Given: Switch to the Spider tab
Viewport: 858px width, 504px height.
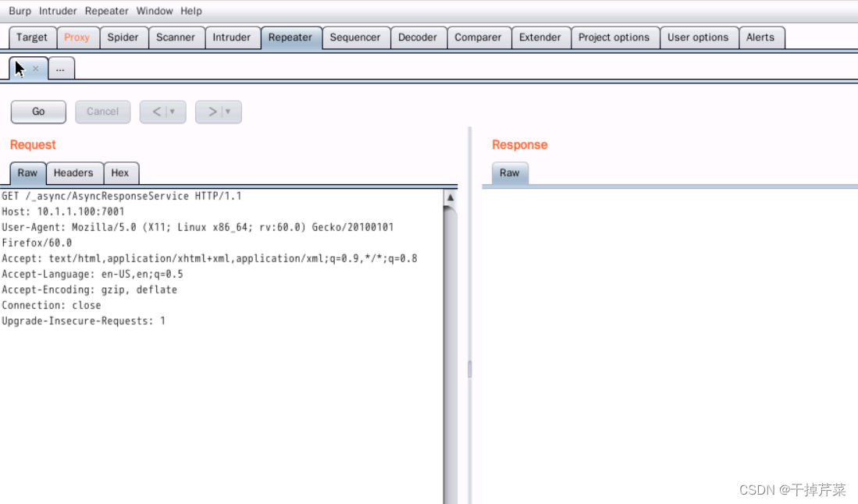Looking at the screenshot, I should [x=123, y=37].
